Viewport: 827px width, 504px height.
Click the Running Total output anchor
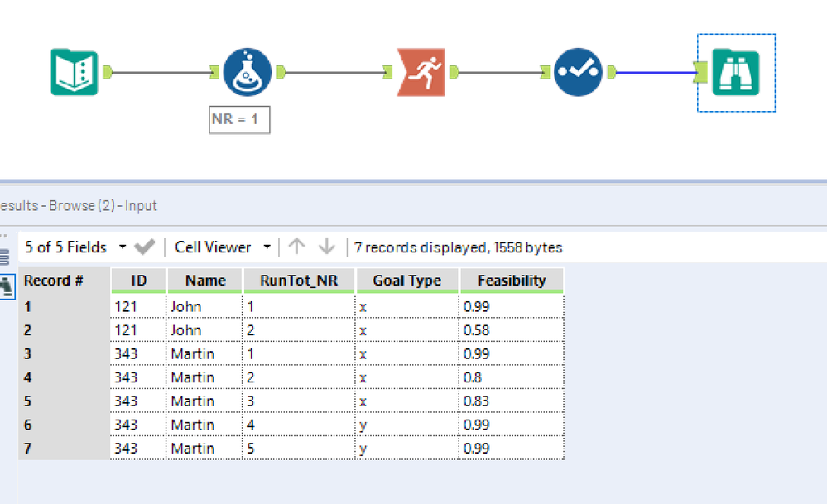click(454, 72)
